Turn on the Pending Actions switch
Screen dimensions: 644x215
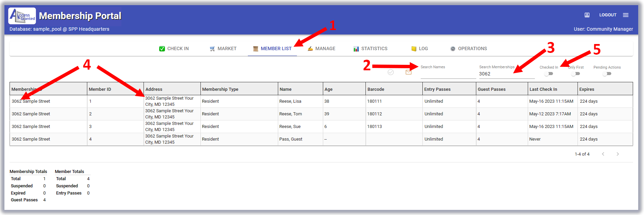(607, 74)
